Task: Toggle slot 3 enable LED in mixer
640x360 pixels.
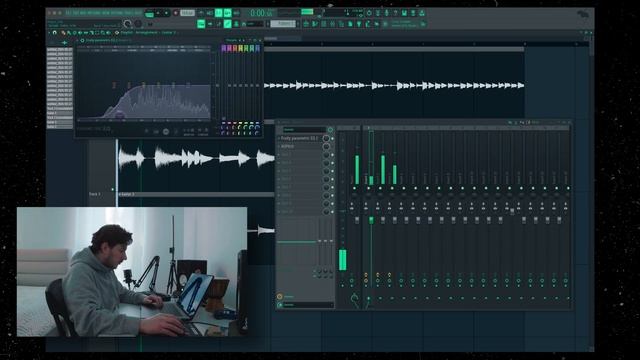Action: tap(332, 155)
